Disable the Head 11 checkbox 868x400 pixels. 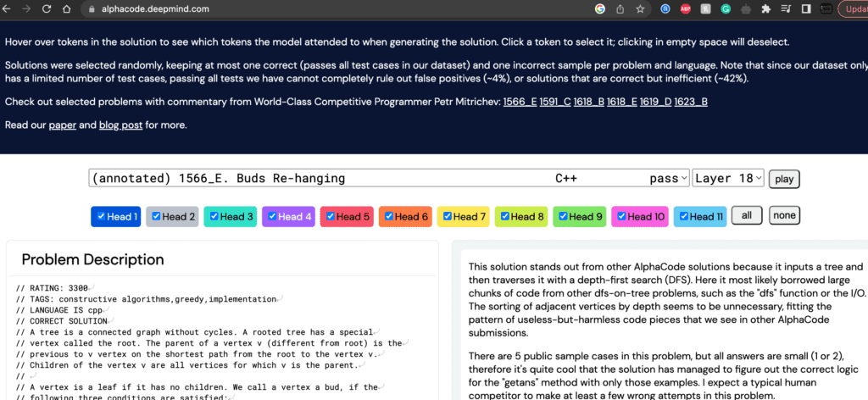[684, 216]
